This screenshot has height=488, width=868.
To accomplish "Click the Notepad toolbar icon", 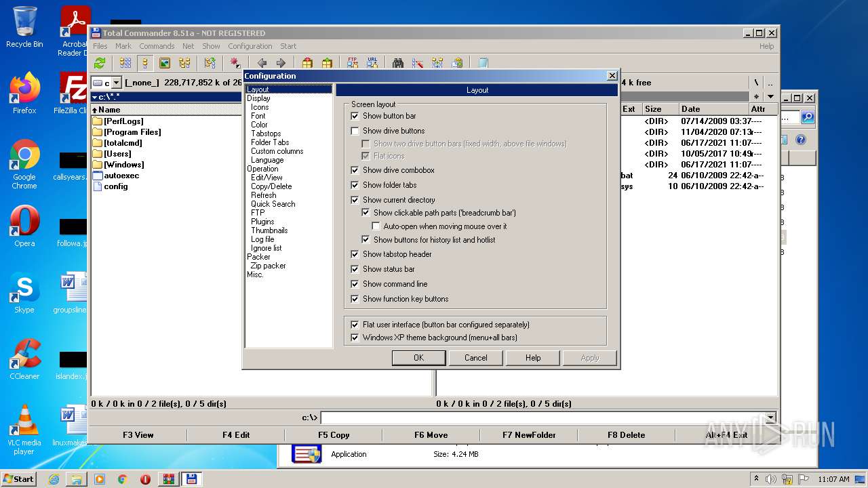I will coord(483,63).
